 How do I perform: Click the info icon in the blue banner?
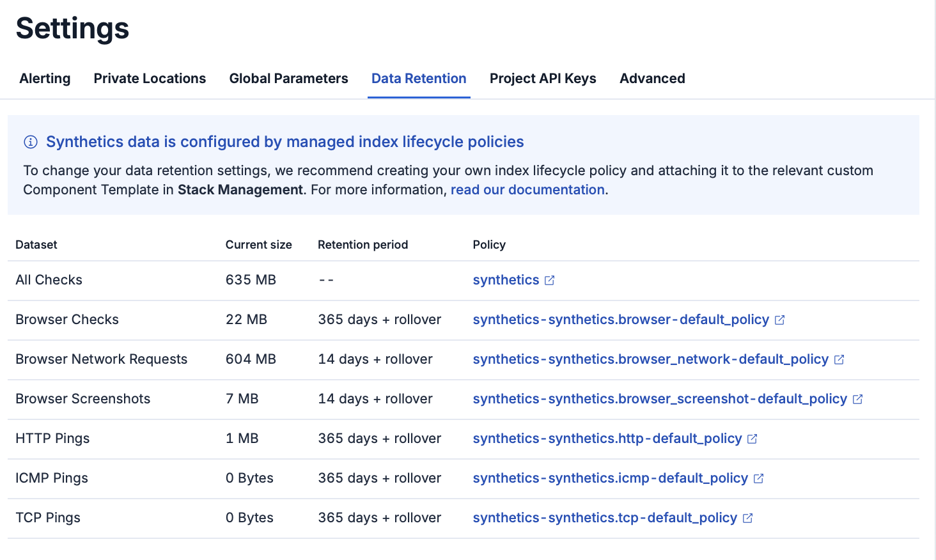(30, 142)
